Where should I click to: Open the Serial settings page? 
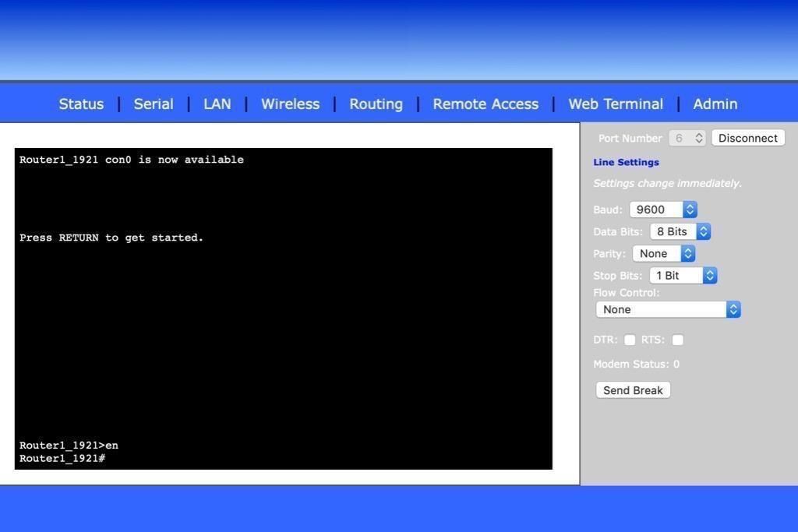pyautogui.click(x=153, y=104)
